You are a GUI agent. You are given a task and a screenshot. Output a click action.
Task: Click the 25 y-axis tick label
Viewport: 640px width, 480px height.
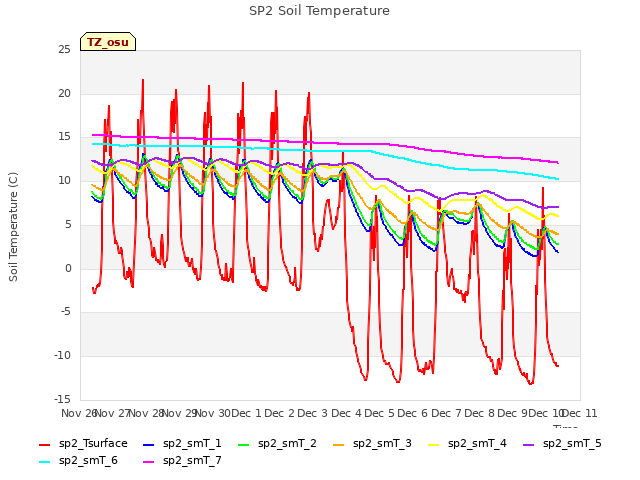(64, 50)
